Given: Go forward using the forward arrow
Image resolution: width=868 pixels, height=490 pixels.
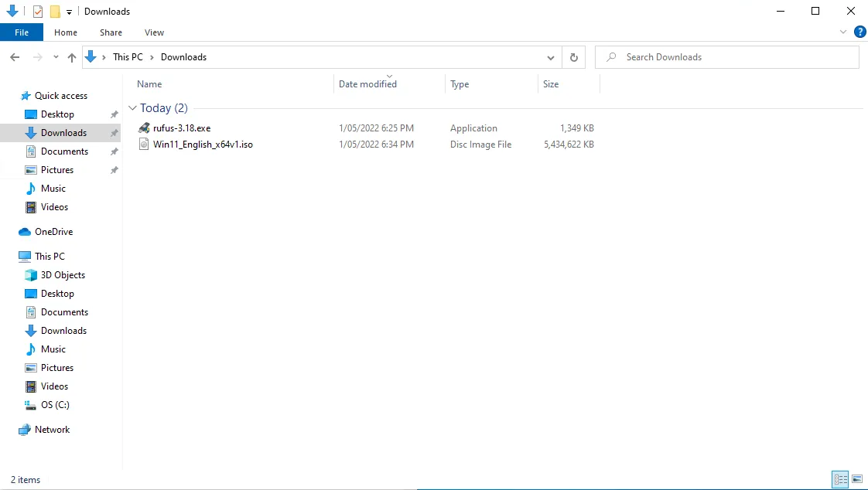Looking at the screenshot, I should tap(38, 57).
